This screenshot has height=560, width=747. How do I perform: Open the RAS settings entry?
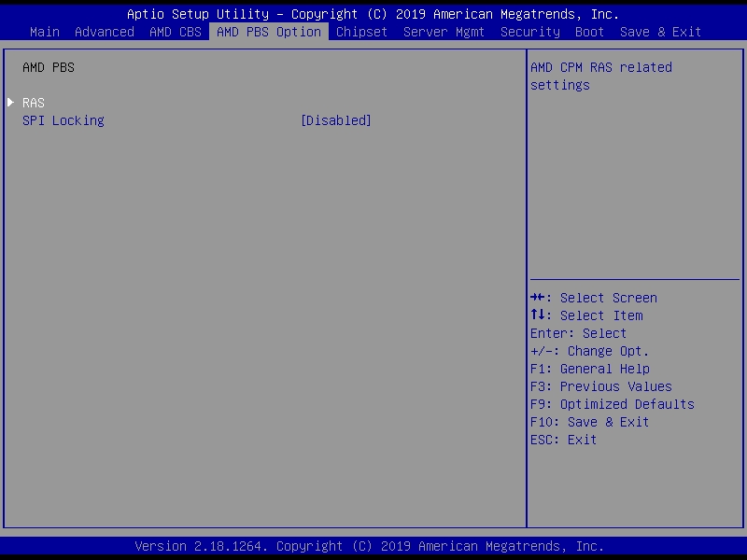(34, 103)
